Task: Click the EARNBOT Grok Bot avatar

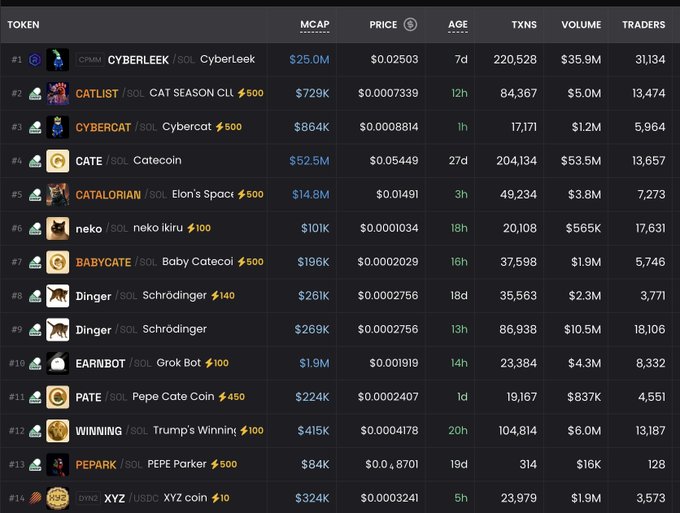Action: point(57,363)
